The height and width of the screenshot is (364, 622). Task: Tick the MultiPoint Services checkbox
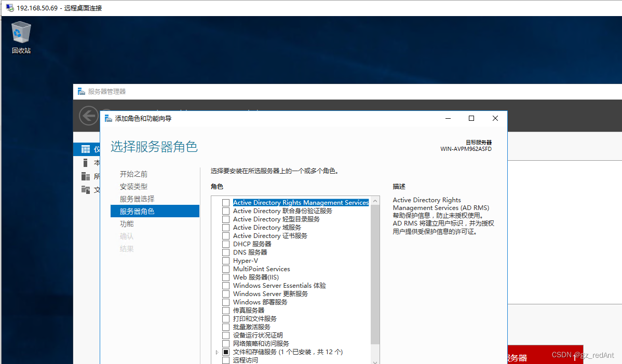pos(226,269)
